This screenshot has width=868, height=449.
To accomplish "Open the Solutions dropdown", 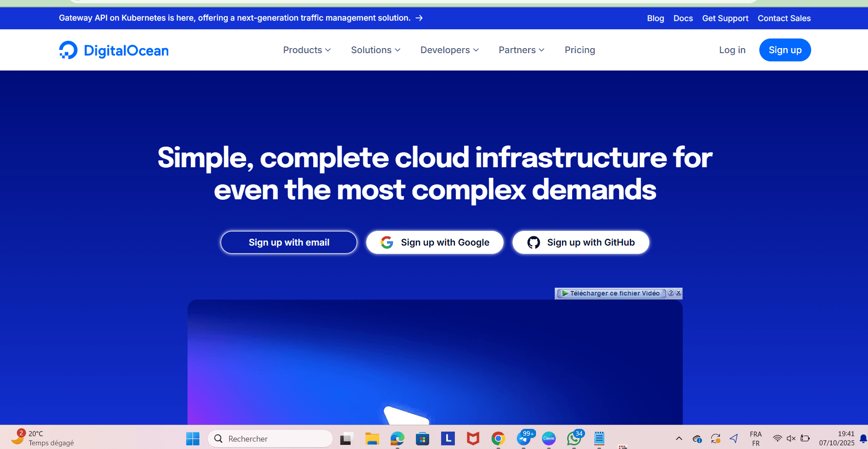I will [x=376, y=50].
